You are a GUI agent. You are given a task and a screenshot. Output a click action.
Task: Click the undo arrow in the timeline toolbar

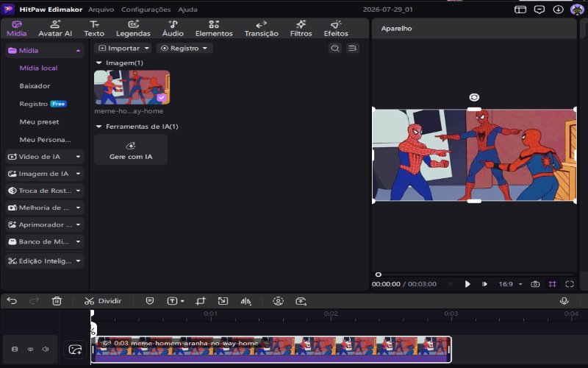(x=12, y=301)
